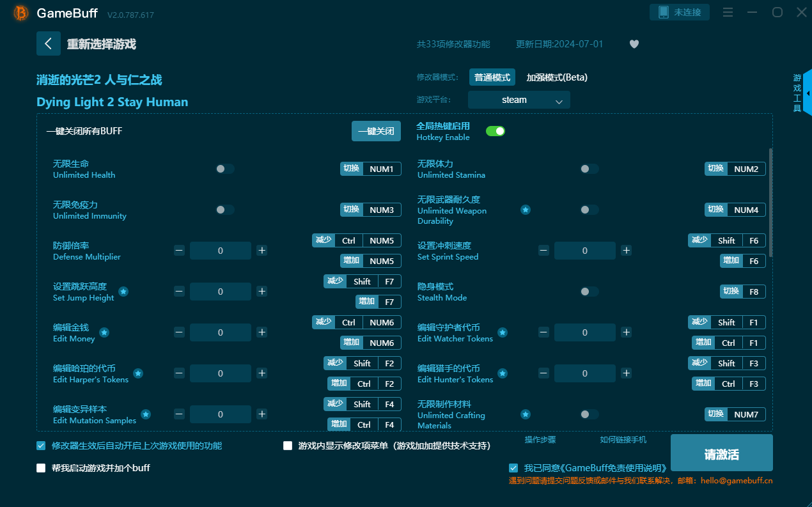Click star icon next to Unlimited Weapon Durability

525,210
